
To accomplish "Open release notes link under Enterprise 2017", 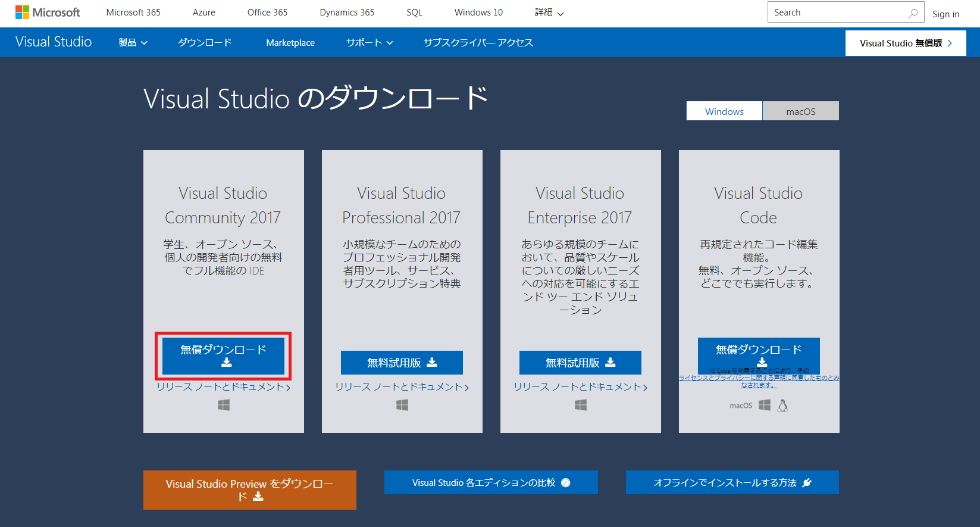I will (581, 387).
